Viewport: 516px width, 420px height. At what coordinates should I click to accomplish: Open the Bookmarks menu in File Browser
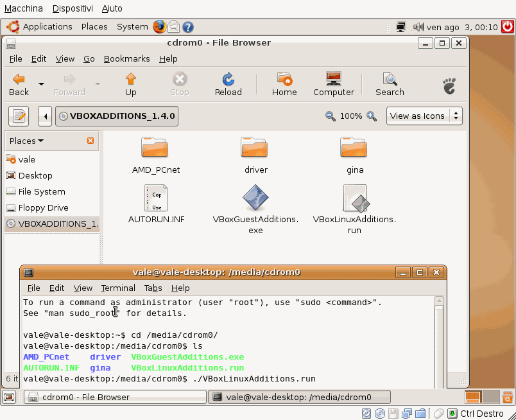point(126,58)
